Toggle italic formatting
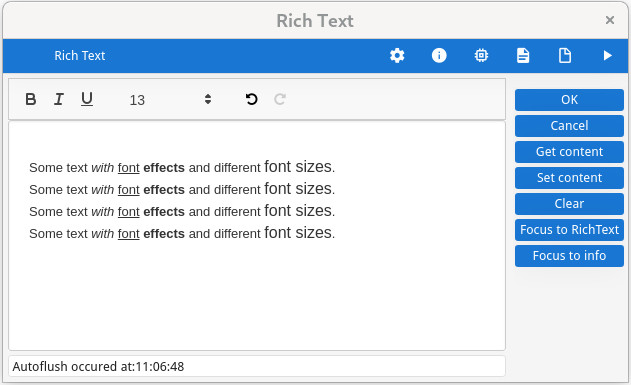The image size is (631, 385). click(59, 99)
